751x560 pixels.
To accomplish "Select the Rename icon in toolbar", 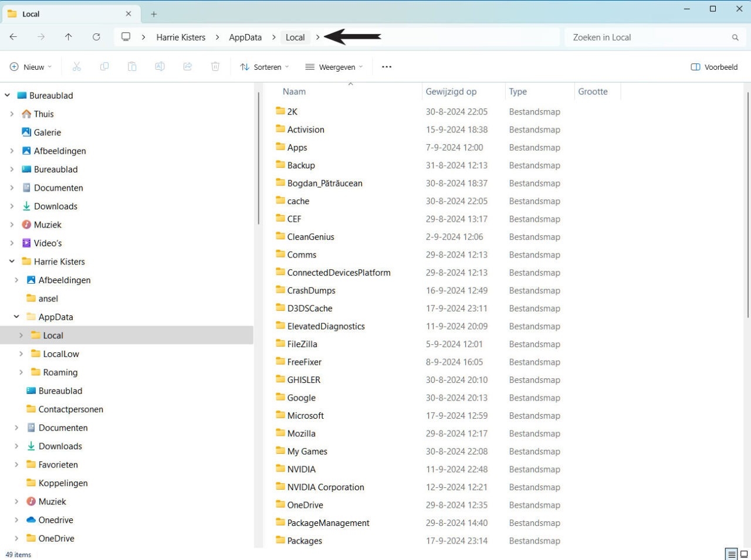I will [160, 66].
